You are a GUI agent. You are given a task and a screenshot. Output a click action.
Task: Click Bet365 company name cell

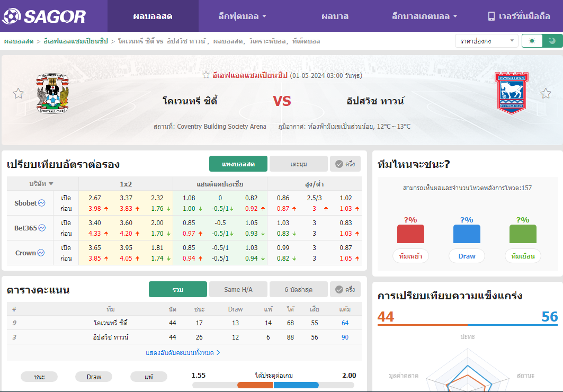(30, 228)
